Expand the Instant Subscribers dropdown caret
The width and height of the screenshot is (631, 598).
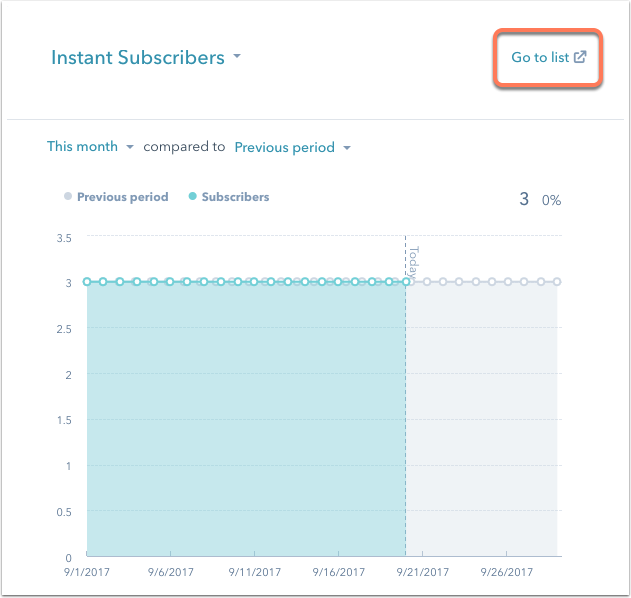[237, 56]
